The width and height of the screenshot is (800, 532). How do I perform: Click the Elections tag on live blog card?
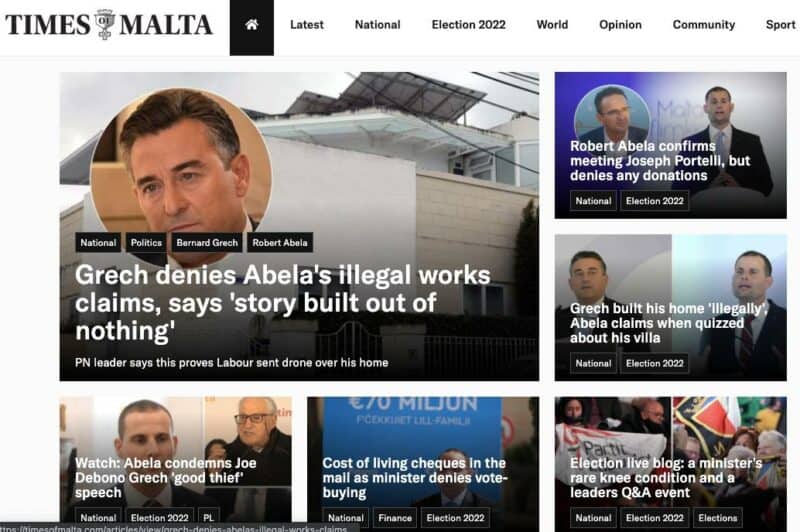point(717,518)
